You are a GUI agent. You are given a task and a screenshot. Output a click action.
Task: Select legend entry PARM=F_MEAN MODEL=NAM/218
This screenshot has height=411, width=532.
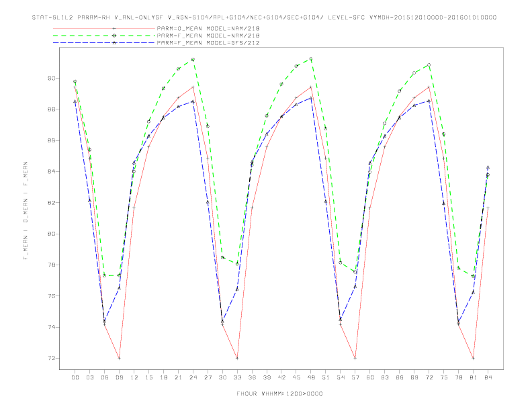[208, 36]
